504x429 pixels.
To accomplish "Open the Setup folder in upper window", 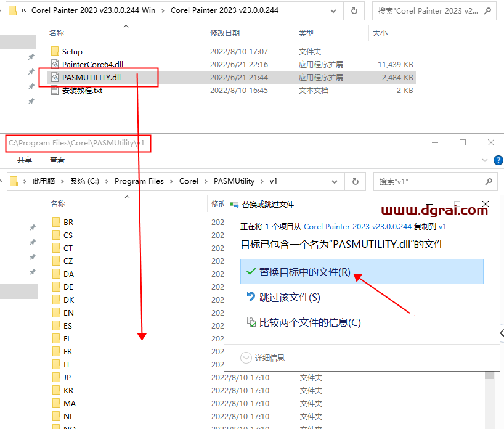I will pyautogui.click(x=72, y=51).
